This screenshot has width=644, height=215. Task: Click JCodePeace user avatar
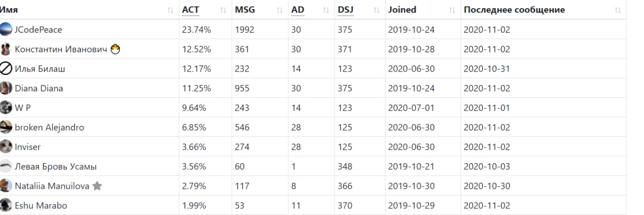coord(6,29)
